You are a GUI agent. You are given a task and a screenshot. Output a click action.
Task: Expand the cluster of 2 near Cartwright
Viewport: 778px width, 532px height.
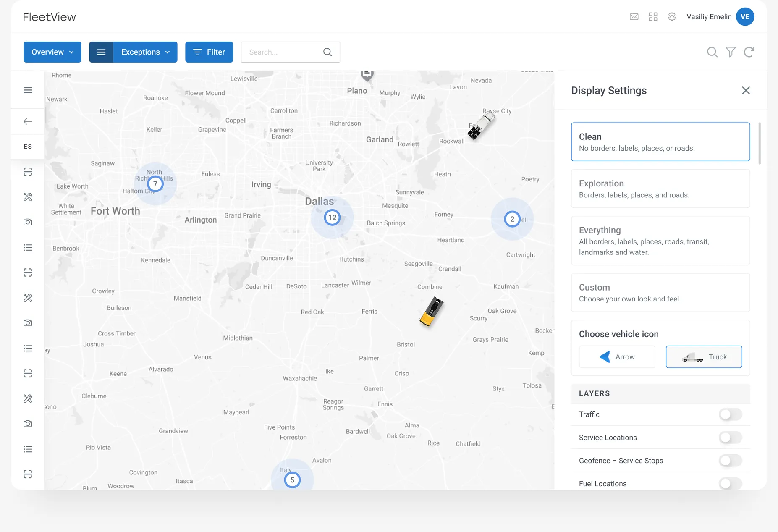point(512,219)
